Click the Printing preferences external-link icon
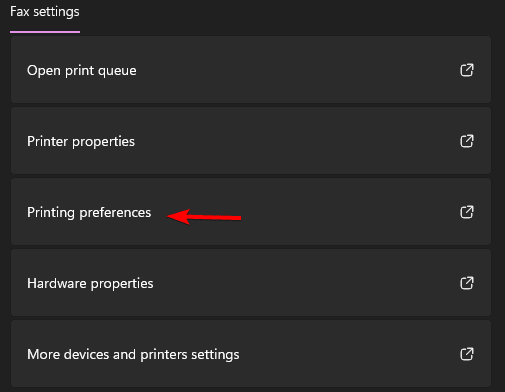The width and height of the screenshot is (505, 392). coord(467,212)
